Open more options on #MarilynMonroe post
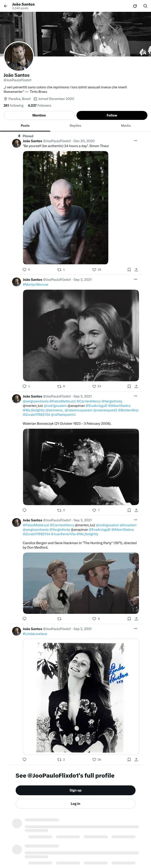Image resolution: width=151 pixels, height=868 pixels. pyautogui.click(x=136, y=279)
